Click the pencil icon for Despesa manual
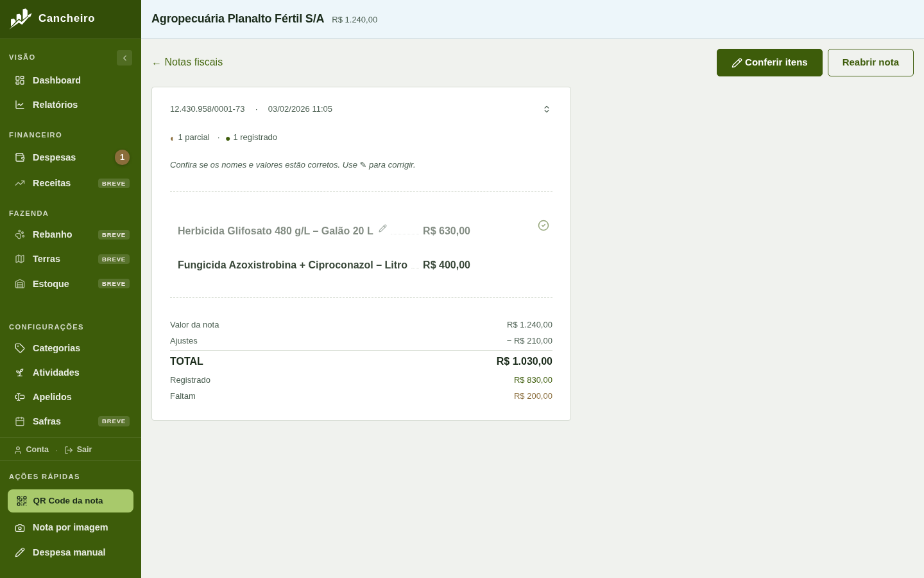 [20, 552]
